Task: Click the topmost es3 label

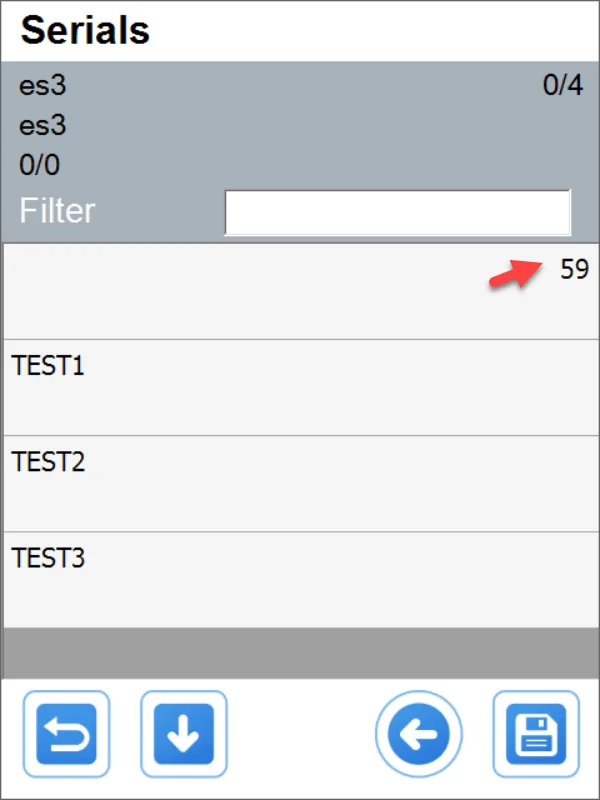Action: tap(43, 86)
